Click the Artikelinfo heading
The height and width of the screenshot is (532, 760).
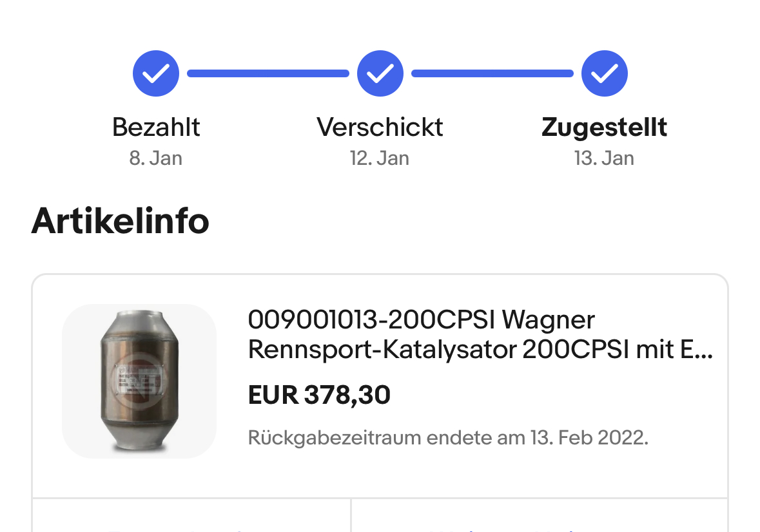tap(120, 221)
